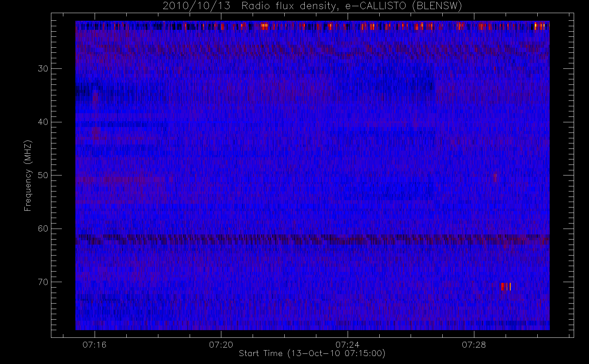Select the 70 frequency tick label
589x364 pixels.
coord(43,282)
